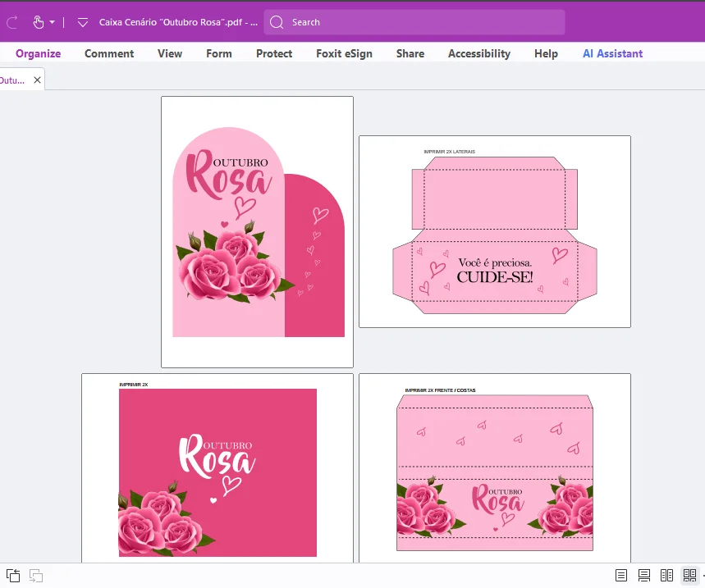Switch to continuous facing view mode
This screenshot has height=588, width=705.
pos(689,576)
